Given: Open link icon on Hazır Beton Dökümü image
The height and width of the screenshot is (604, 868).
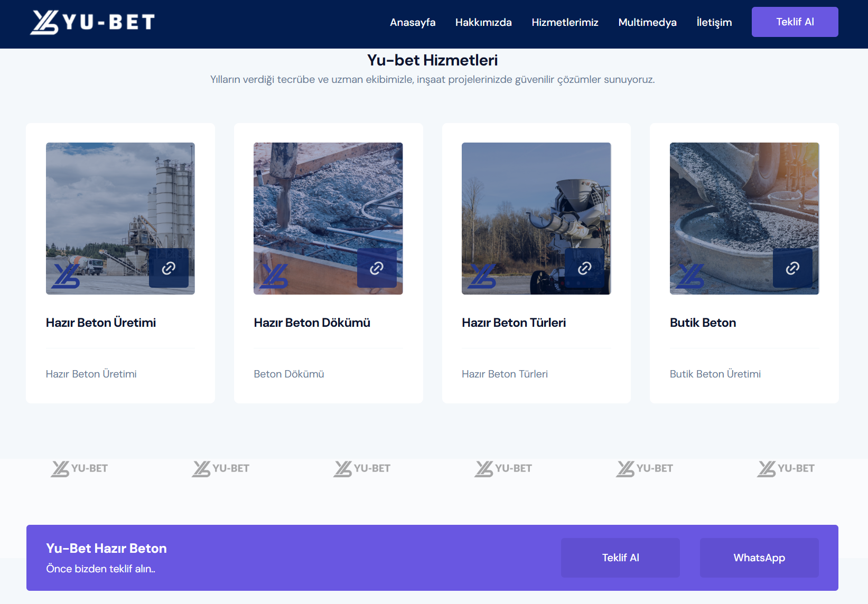Looking at the screenshot, I should [x=377, y=268].
